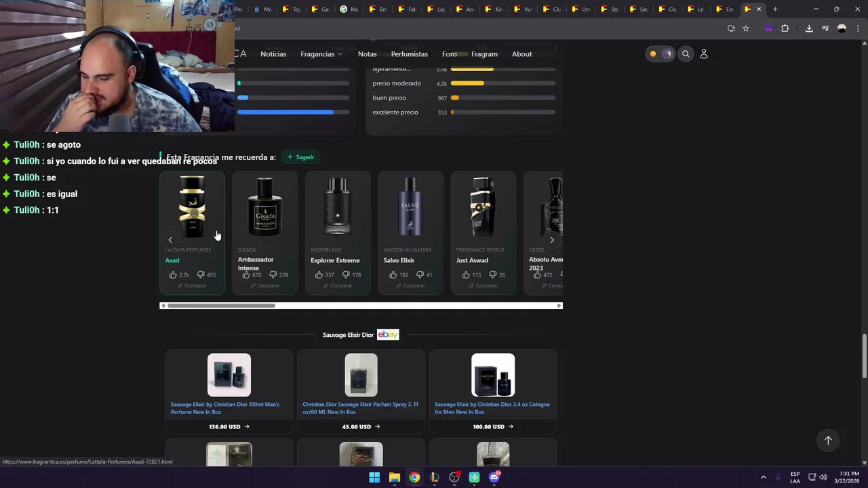868x488 pixels.
Task: Click thumbs up on Asad
Action: [173, 274]
